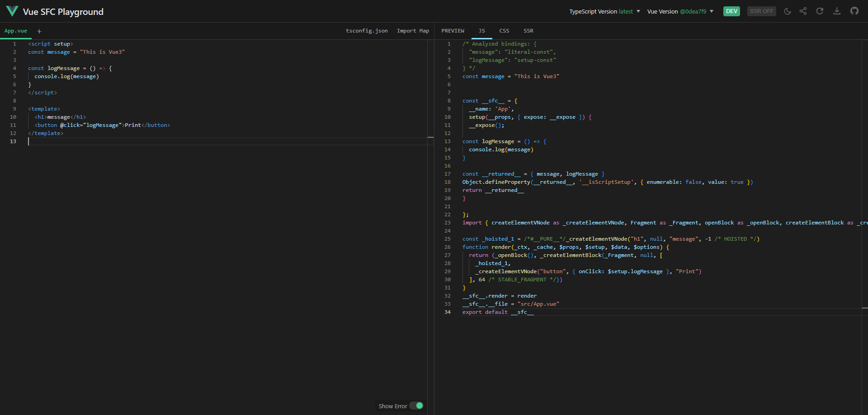Screen dimensions: 868x415
Task: Click the '__sfc__.render = render' line
Action: click(x=500, y=296)
